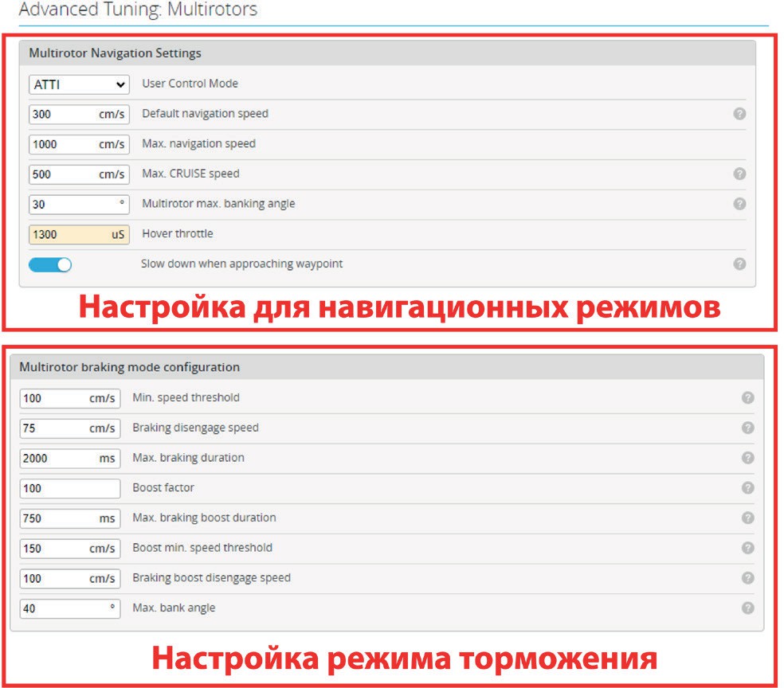
Task: Click help icon for Default navigation speed
Action: click(x=739, y=114)
